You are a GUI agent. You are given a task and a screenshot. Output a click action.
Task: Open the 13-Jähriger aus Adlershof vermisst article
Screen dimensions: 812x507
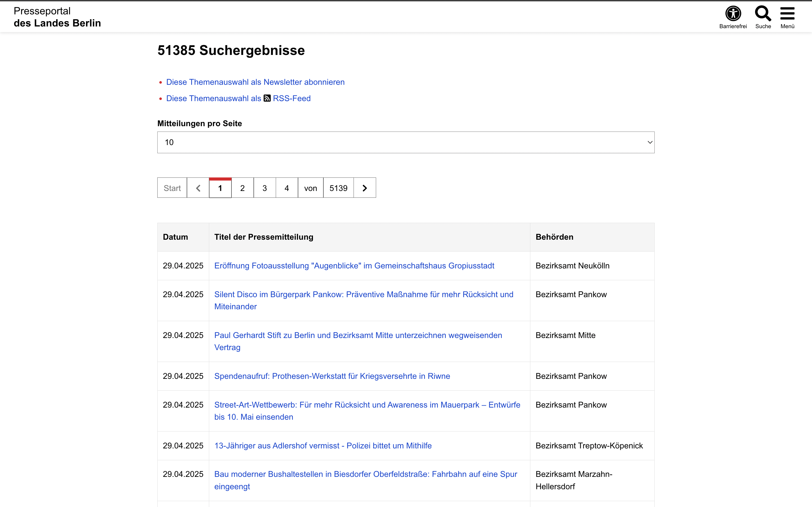click(323, 445)
